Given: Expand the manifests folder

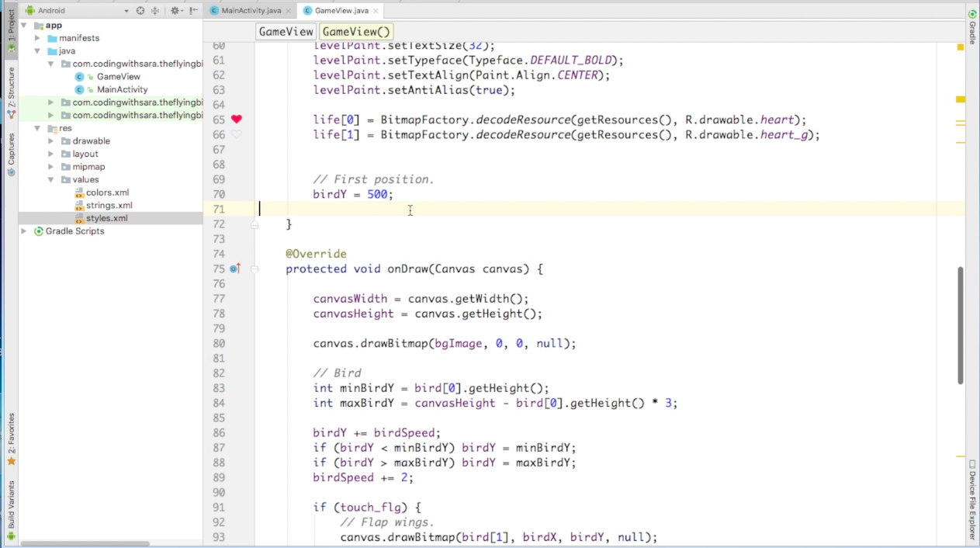Looking at the screenshot, I should [x=37, y=38].
